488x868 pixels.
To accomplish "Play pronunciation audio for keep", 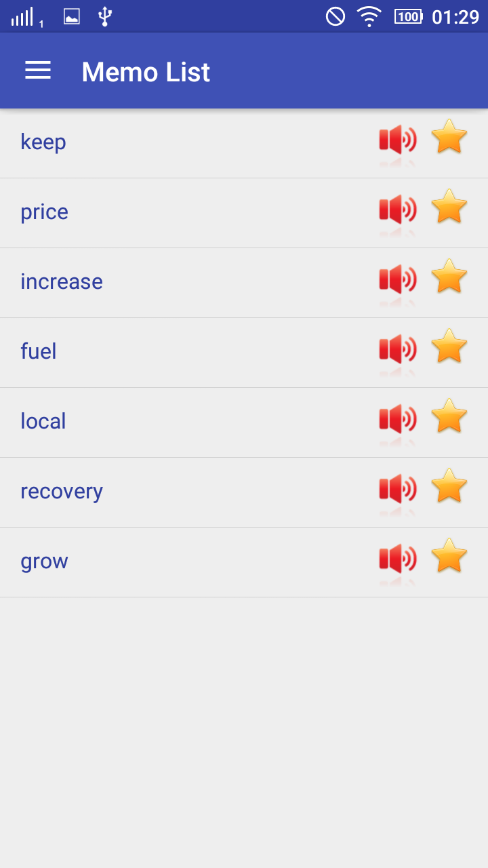I will [x=398, y=141].
